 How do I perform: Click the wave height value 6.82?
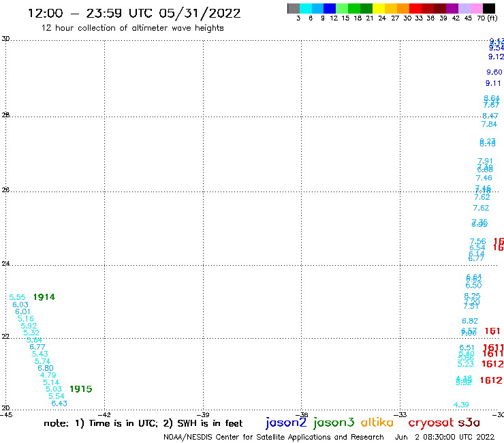coord(470,321)
